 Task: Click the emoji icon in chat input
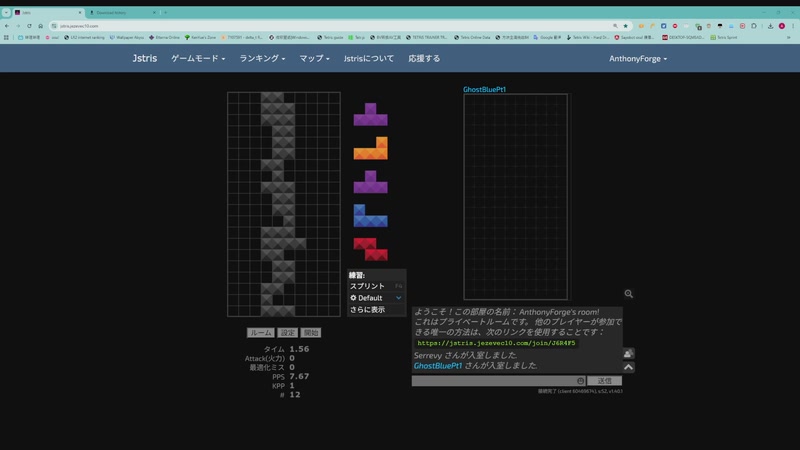(580, 381)
